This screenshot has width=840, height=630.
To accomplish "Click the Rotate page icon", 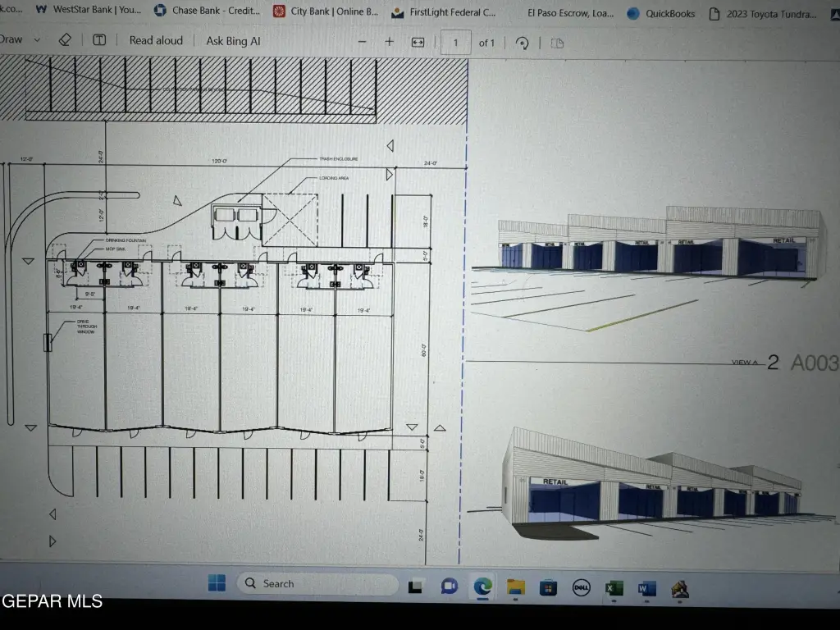I will (x=522, y=43).
